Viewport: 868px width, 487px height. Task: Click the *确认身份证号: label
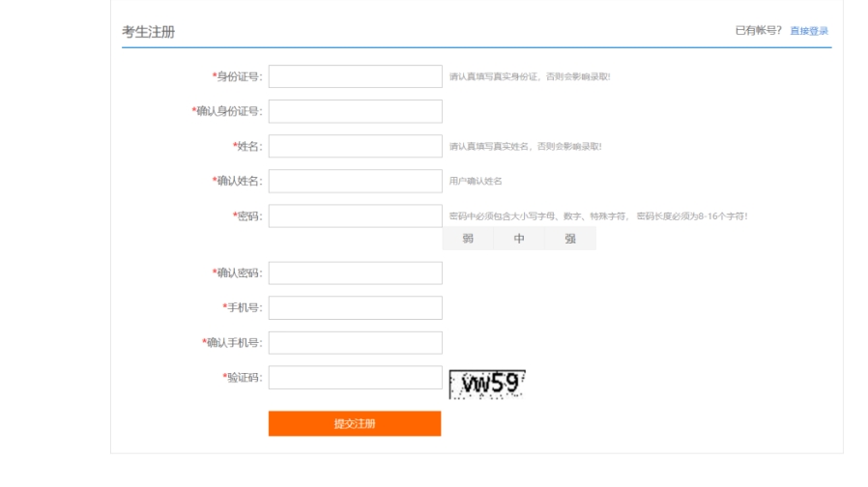pyautogui.click(x=227, y=111)
